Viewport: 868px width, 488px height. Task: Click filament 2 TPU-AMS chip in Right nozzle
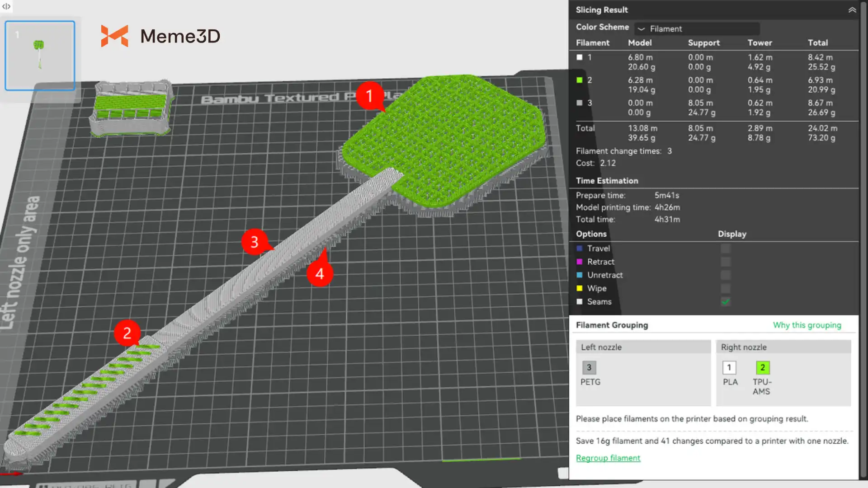click(763, 367)
